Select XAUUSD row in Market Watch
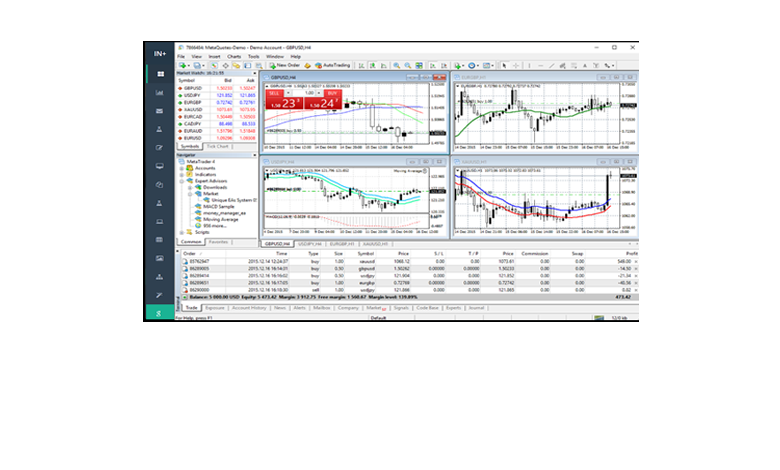The height and width of the screenshot is (470, 780). click(217, 109)
